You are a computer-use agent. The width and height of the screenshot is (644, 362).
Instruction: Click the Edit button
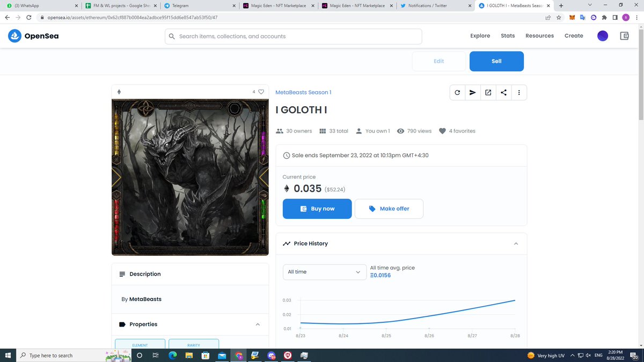coord(438,61)
